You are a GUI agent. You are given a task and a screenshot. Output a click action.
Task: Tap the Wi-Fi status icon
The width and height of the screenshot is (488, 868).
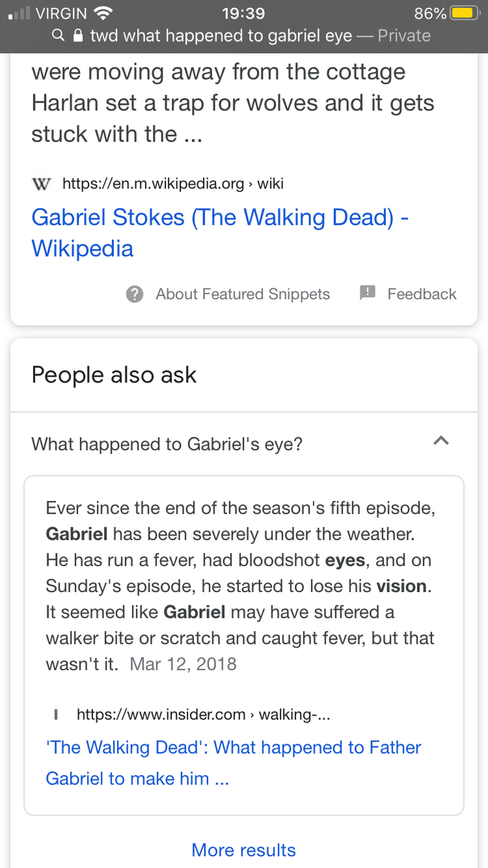pos(103,13)
